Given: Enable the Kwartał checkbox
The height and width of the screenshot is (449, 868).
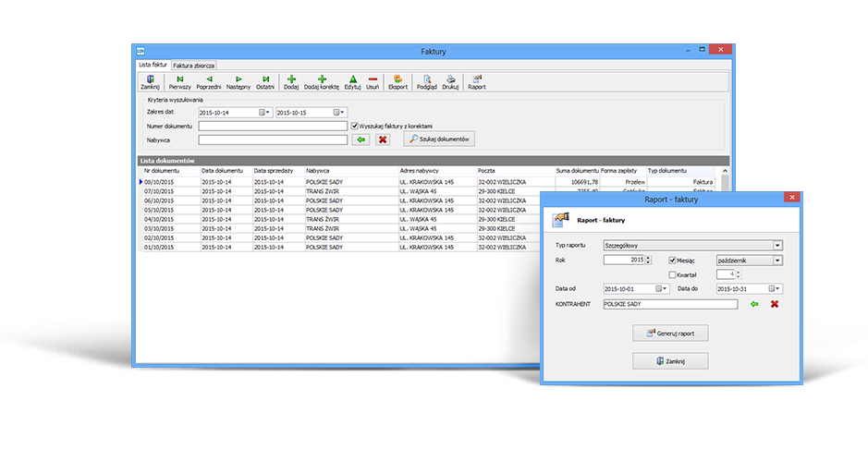Looking at the screenshot, I should pyautogui.click(x=673, y=274).
